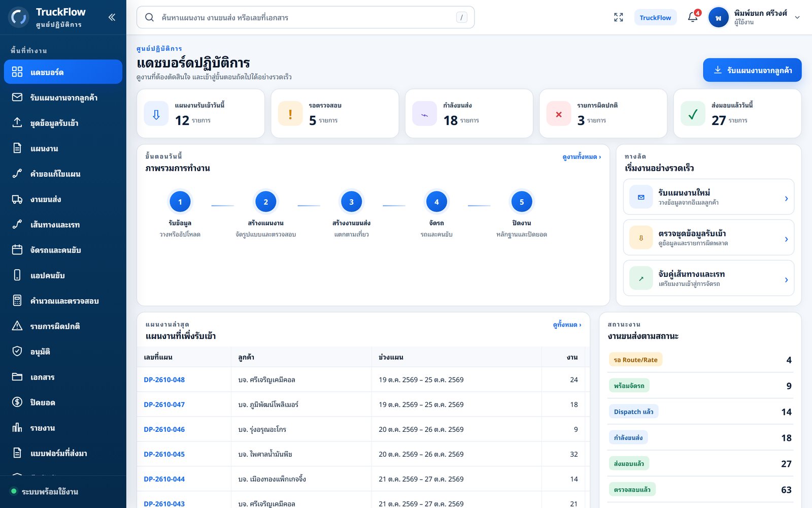
Task: Click warning triangle icon beside รายการผิดปกติ
Action: (x=17, y=326)
